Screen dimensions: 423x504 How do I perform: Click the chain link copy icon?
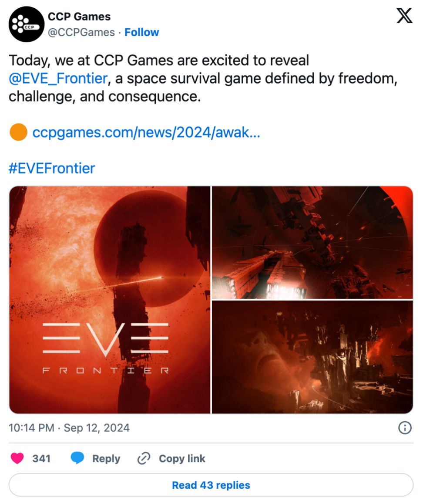pyautogui.click(x=144, y=458)
